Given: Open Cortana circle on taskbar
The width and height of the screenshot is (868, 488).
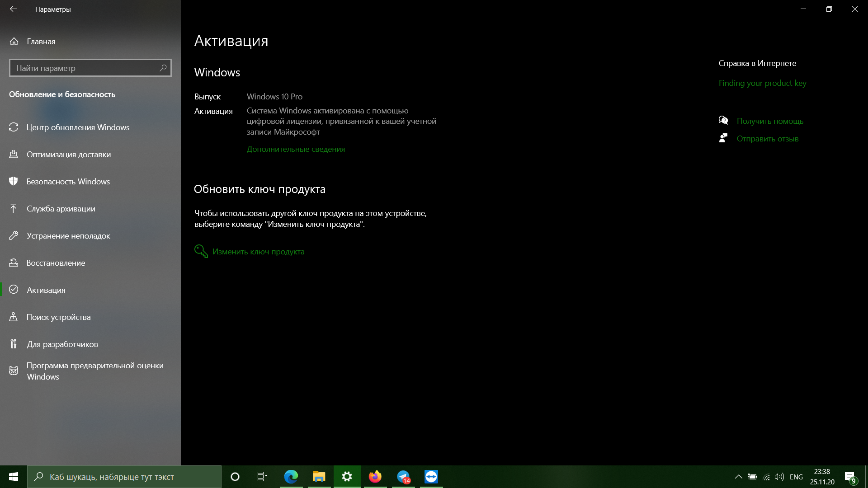Looking at the screenshot, I should [x=235, y=477].
